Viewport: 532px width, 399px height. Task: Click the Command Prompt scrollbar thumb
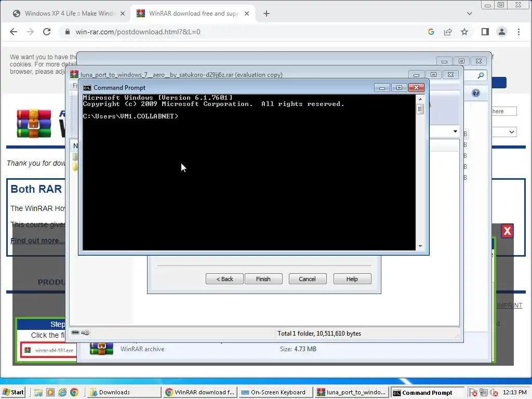pos(420,109)
